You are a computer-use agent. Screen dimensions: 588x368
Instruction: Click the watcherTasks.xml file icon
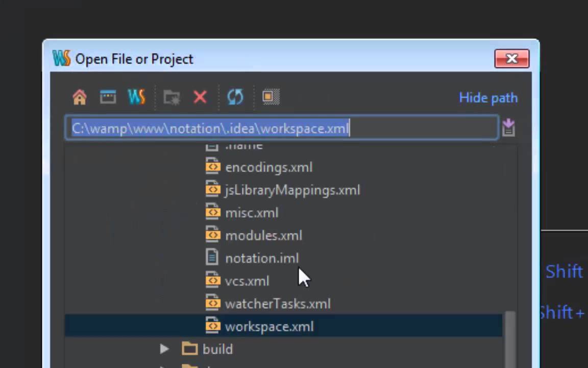pyautogui.click(x=213, y=303)
